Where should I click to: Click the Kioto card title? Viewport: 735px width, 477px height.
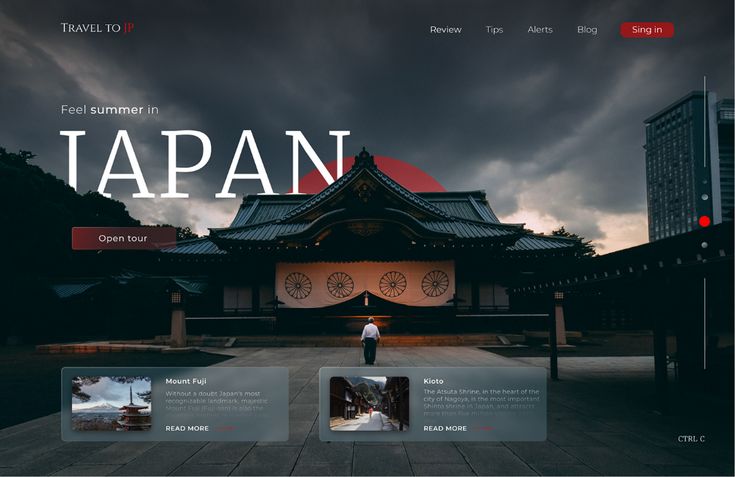tap(433, 381)
